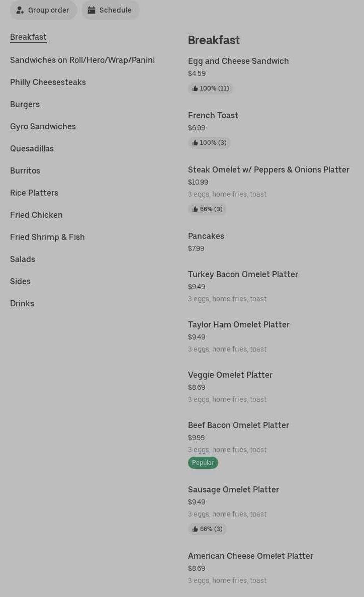Select Turkey Bacon Omelet Platter item
364x597 pixels.
[243, 275]
